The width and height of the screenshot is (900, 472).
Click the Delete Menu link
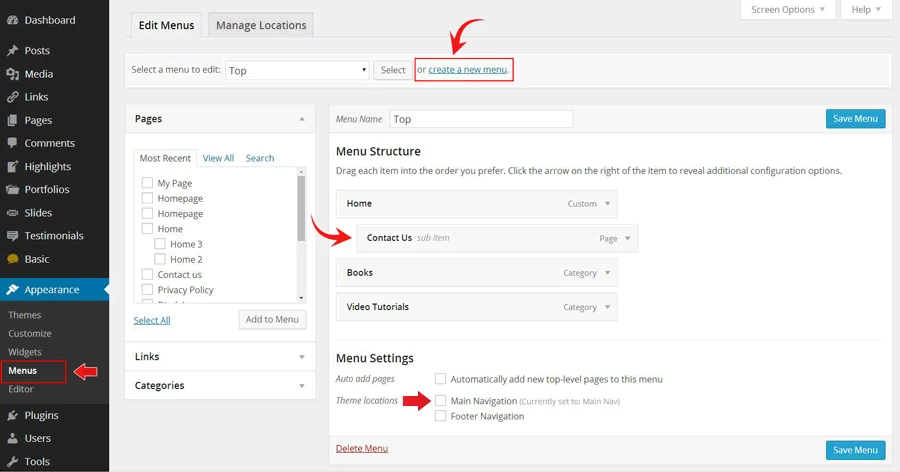[x=362, y=448]
